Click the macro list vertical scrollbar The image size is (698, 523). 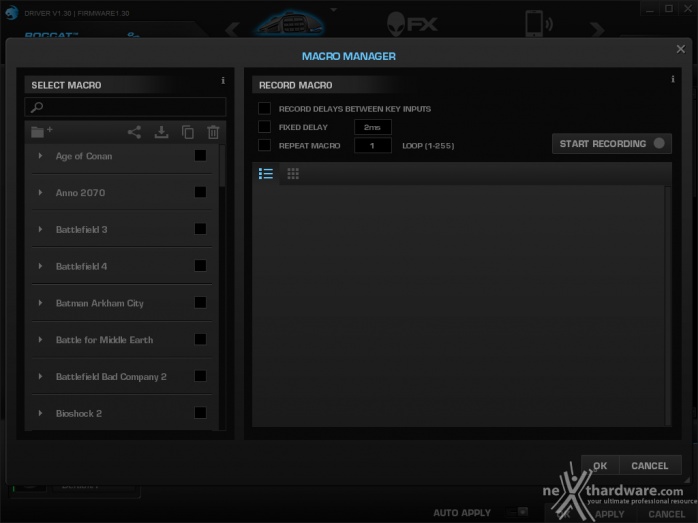(222, 167)
